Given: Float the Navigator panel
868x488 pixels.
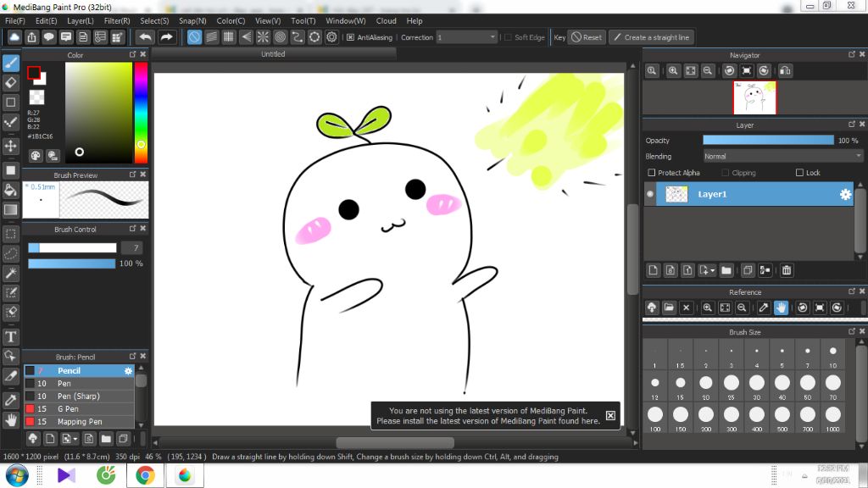Looking at the screenshot, I should 851,54.
